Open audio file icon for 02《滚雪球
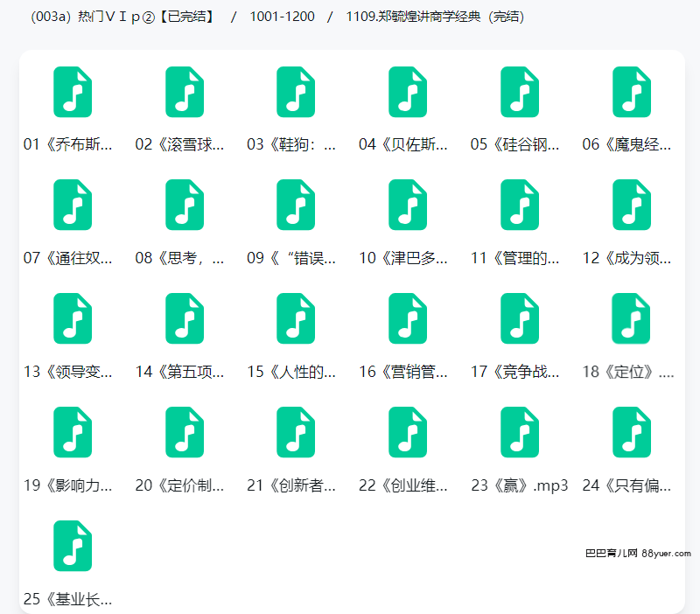Screen dimensions: 700x614 [185, 92]
